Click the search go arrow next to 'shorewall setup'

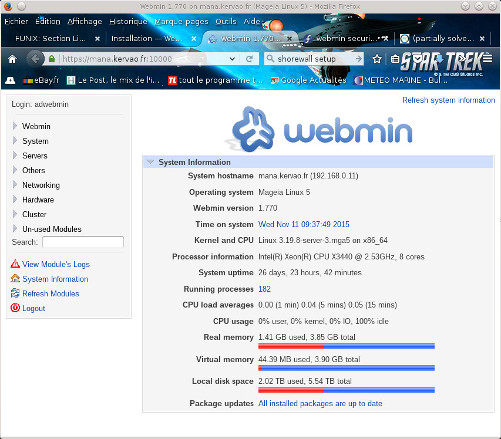[358, 59]
